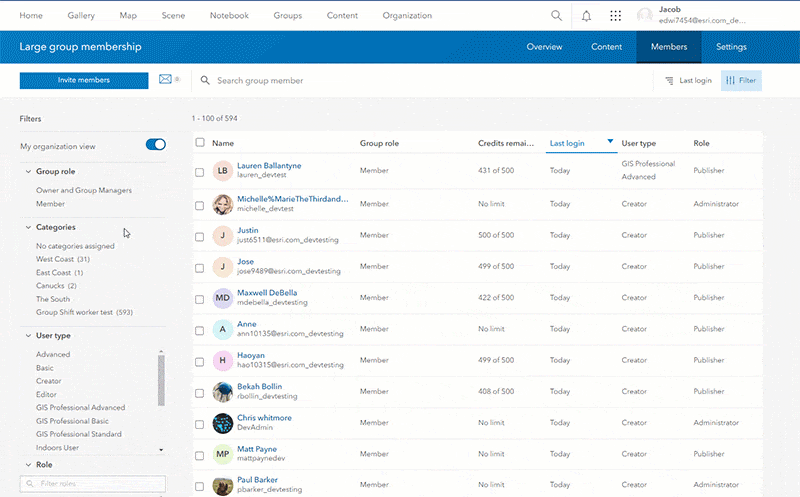
Task: Click the search magnifier icon in top bar
Action: (x=557, y=15)
